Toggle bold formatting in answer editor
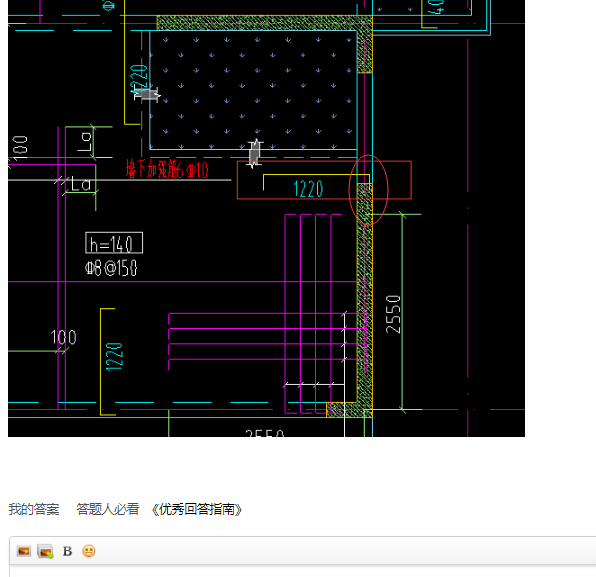The height and width of the screenshot is (577, 596). click(x=67, y=551)
